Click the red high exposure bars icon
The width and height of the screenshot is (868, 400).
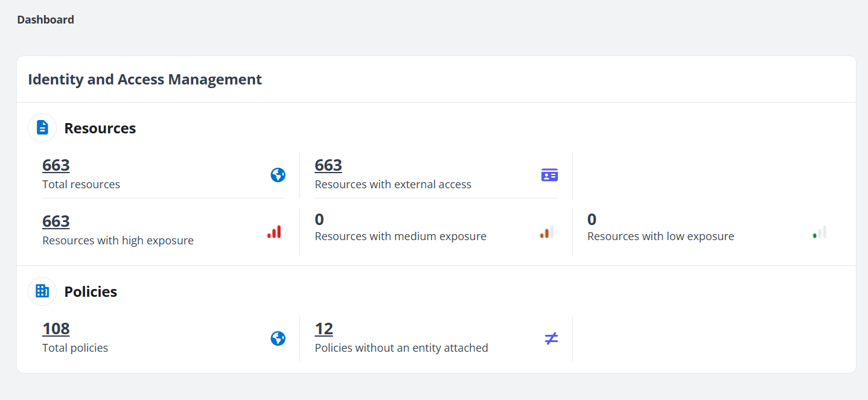[274, 232]
